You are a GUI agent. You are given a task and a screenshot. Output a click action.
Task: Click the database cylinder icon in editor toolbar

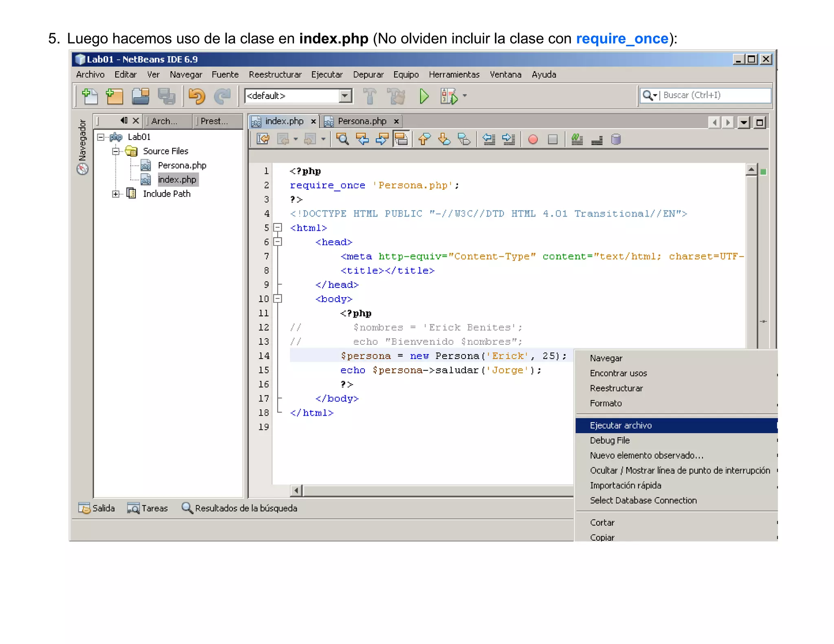[x=616, y=139]
